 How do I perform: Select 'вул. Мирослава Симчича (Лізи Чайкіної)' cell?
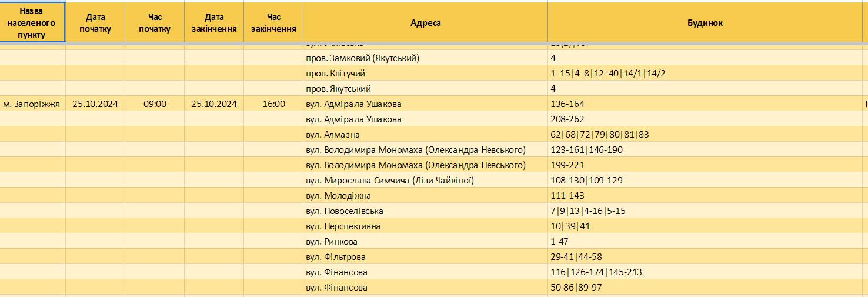pyautogui.click(x=426, y=180)
